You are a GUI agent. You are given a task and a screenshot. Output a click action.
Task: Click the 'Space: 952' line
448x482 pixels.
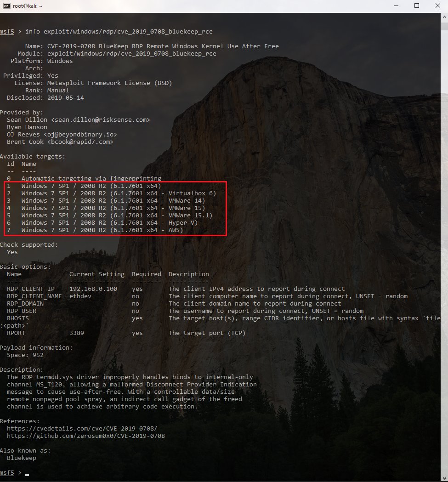(25, 355)
